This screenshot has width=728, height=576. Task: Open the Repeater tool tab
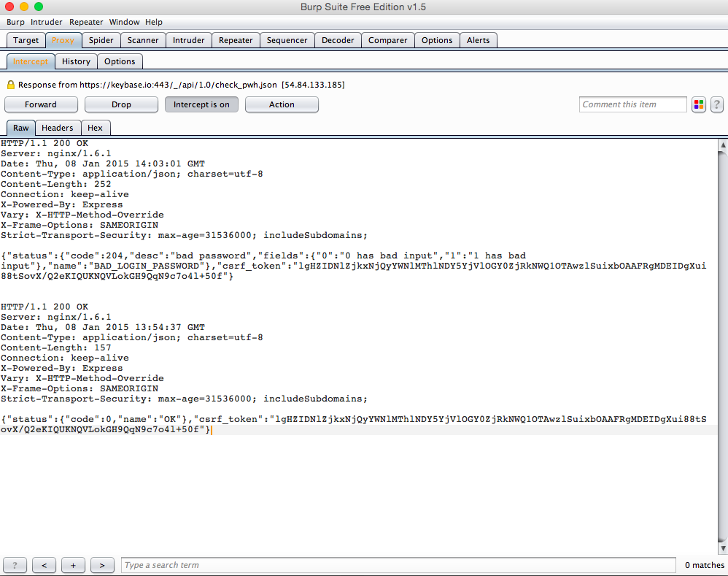click(x=236, y=40)
